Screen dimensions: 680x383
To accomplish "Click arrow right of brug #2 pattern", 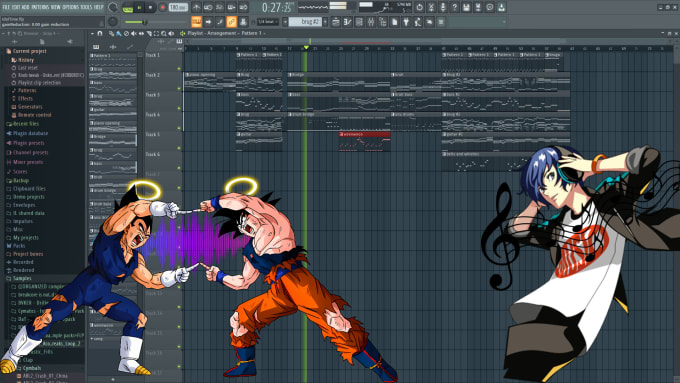I will pyautogui.click(x=325, y=22).
